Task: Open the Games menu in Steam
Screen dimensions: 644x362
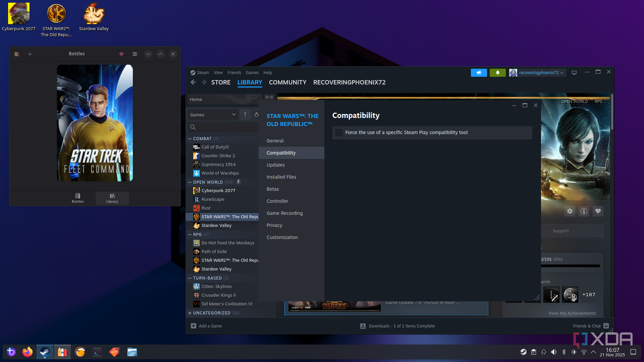Action: click(252, 72)
